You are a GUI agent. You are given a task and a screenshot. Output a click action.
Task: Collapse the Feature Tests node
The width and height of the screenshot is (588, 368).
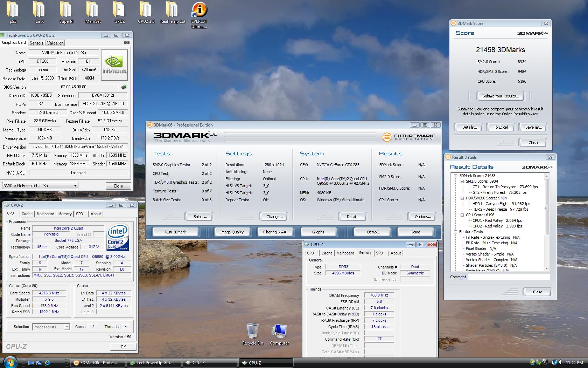455,232
